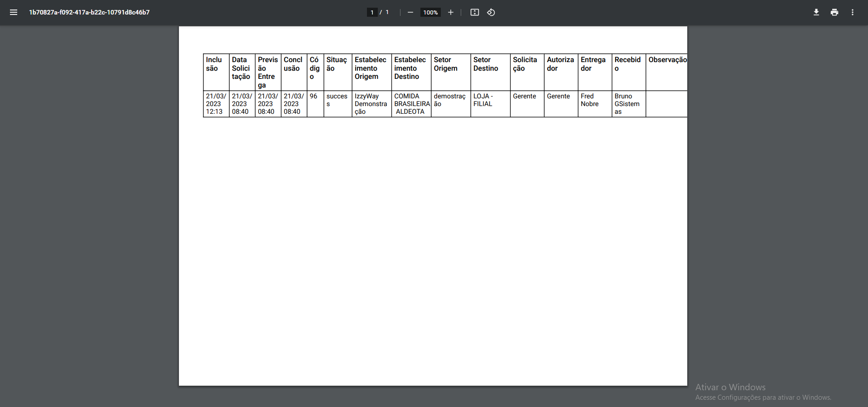Select the total page count '1' in the toolbar

[x=387, y=12]
